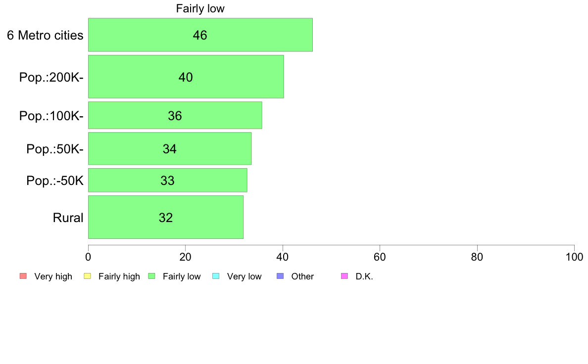The image size is (588, 364).
Task: Click the Fairly low green legend swatch
Action: coord(152,276)
